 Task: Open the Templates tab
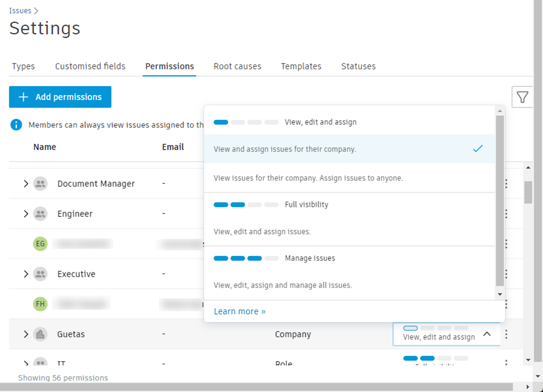click(301, 66)
